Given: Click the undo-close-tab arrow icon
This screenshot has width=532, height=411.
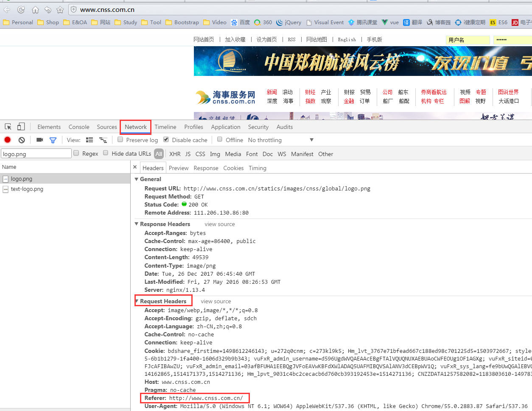Looking at the screenshot, I should [48, 9].
